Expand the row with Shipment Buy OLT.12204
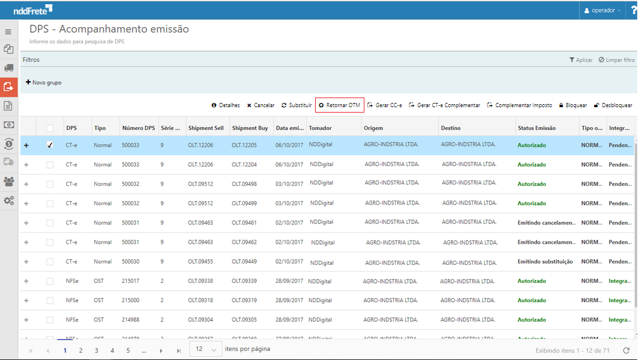The image size is (644, 360). 26,165
